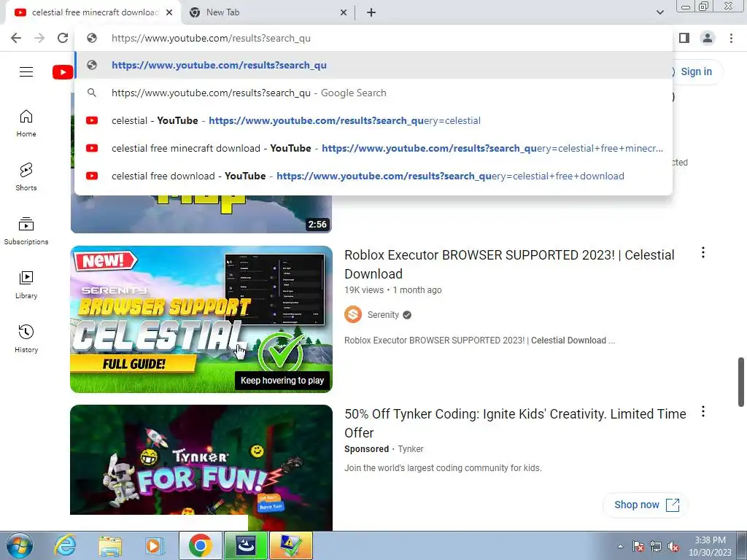Click the Sign in button
The height and width of the screenshot is (560, 747).
coord(695,72)
